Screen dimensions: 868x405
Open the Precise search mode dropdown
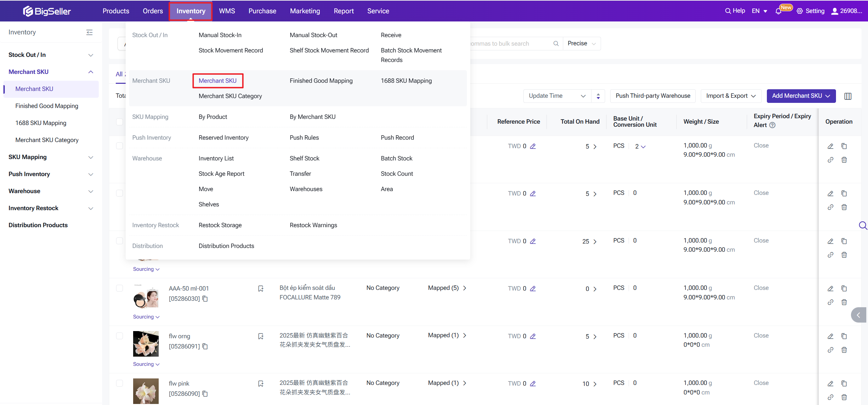coord(582,44)
